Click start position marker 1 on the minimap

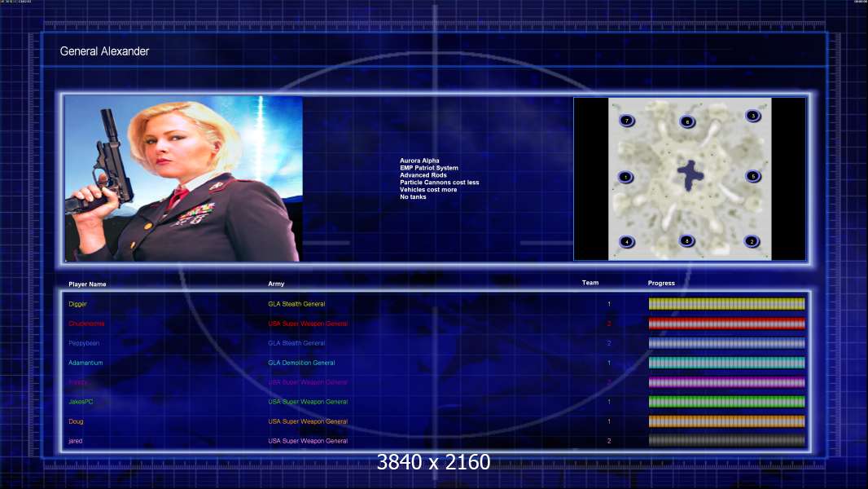coord(625,177)
